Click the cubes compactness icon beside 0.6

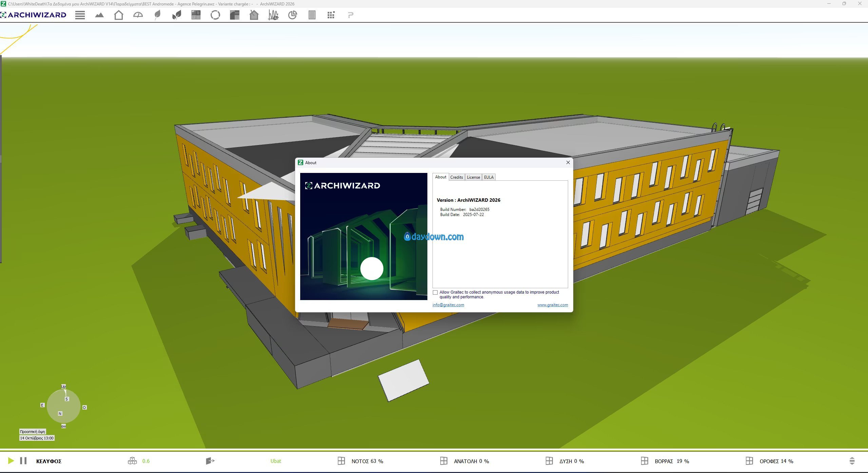[132, 461]
